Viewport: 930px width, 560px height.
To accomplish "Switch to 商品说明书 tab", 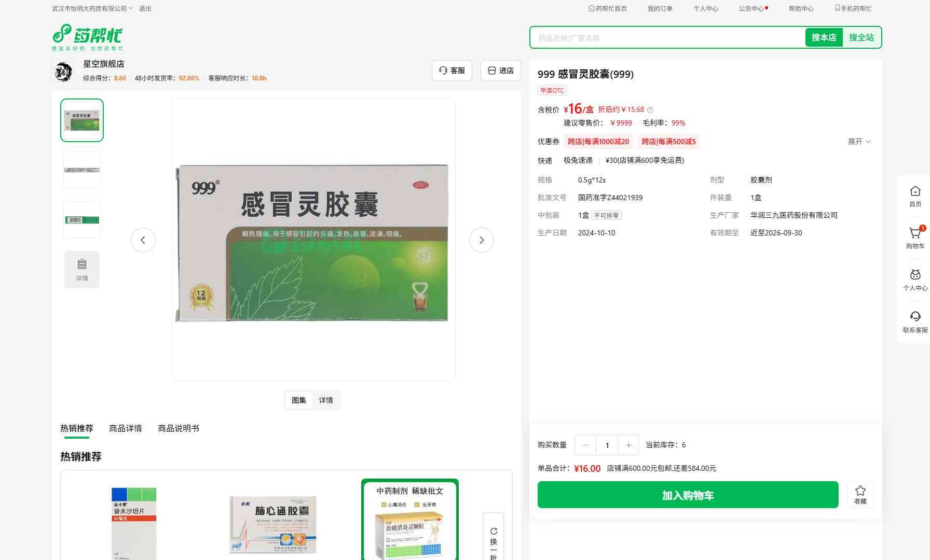I will pyautogui.click(x=178, y=428).
